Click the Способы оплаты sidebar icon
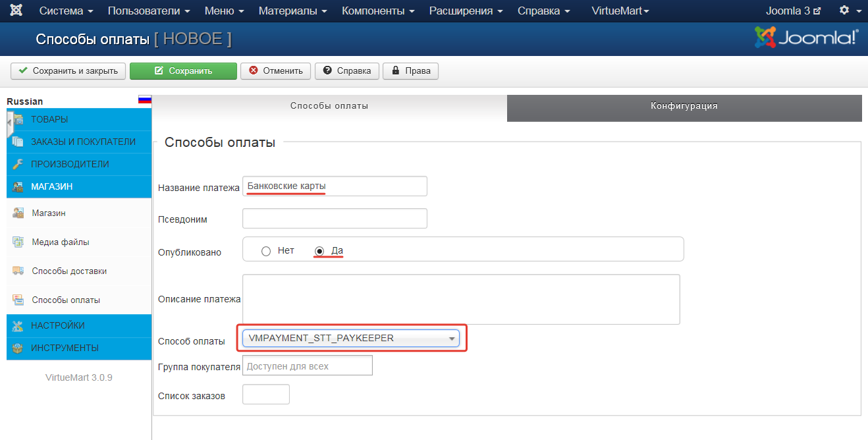 click(x=18, y=300)
